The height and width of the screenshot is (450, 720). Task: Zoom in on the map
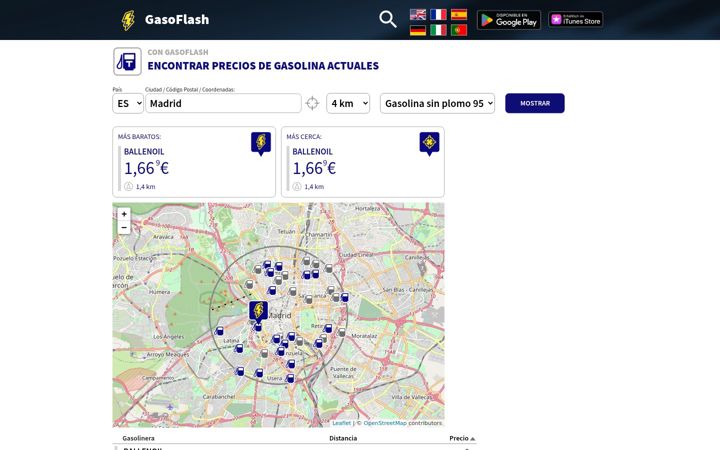click(x=124, y=214)
